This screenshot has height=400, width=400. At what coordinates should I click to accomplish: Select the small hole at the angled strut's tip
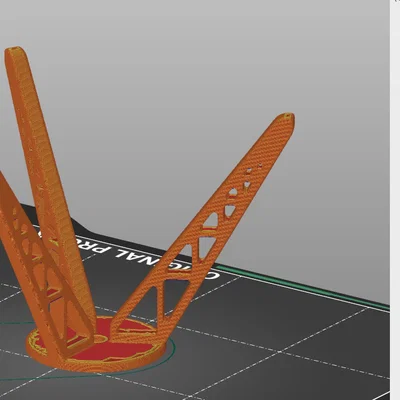tap(286, 116)
